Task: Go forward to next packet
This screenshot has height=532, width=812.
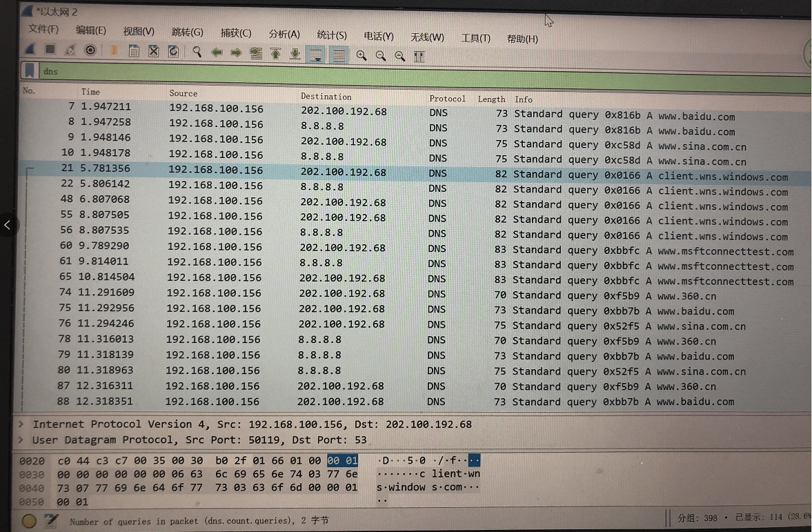Action: [236, 53]
